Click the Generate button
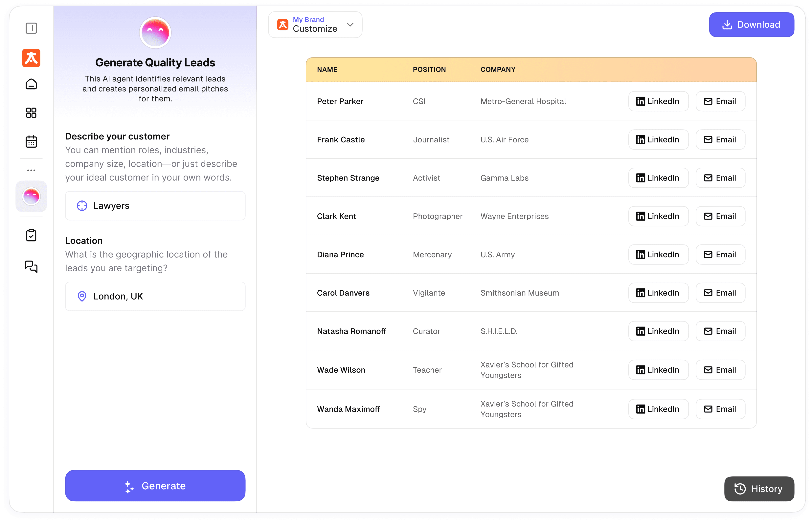 [x=155, y=485]
